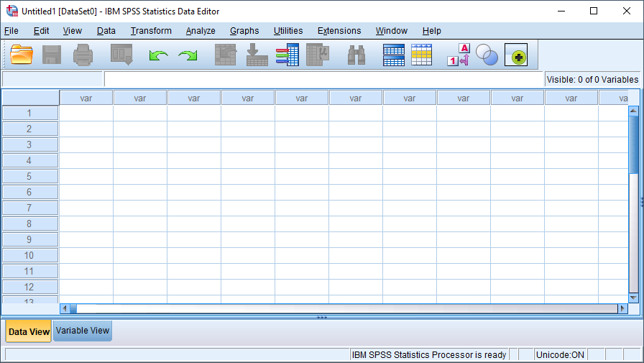644x363 pixels.
Task: Click the horizontal scrollbar right arrow
Action: pos(622,308)
